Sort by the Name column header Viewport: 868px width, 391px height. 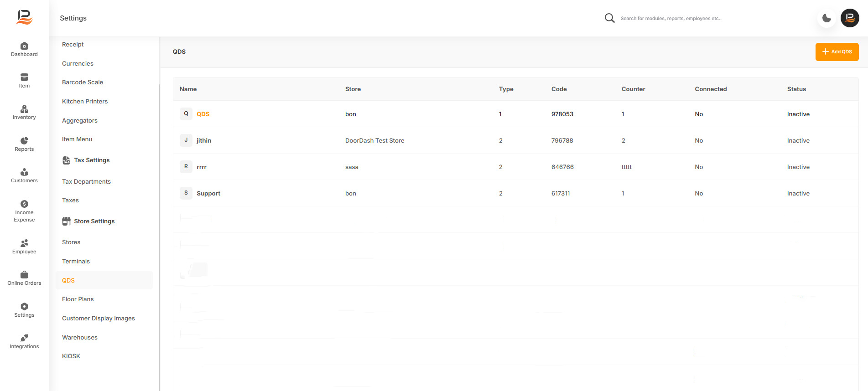188,89
